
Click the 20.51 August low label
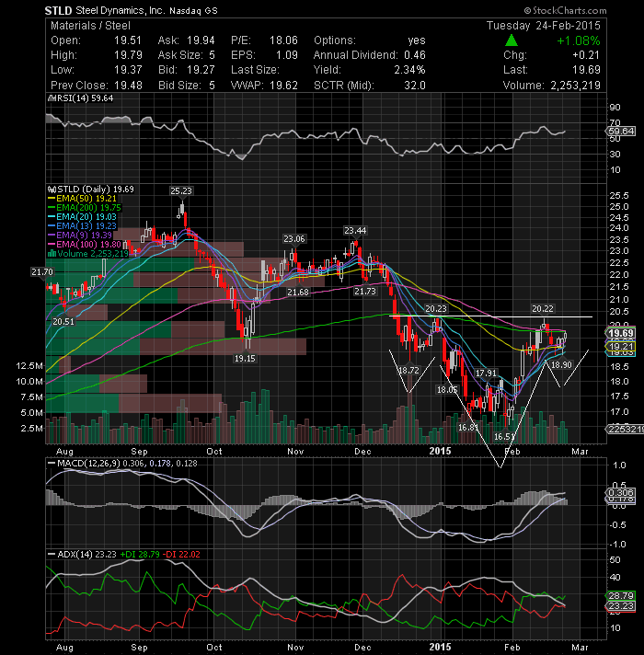[x=63, y=322]
